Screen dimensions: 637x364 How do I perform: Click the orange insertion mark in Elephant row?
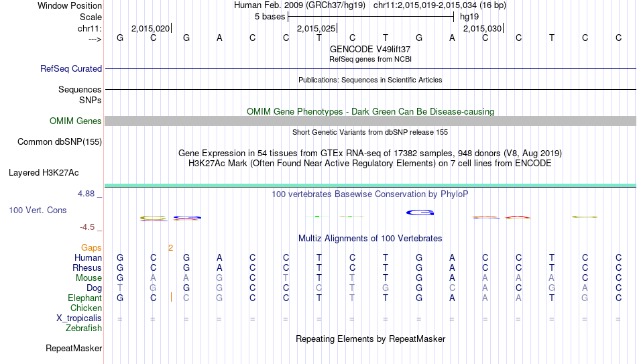click(171, 298)
